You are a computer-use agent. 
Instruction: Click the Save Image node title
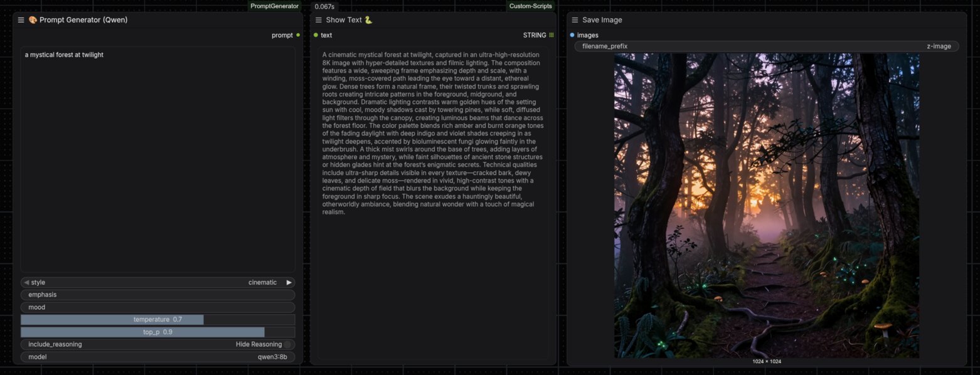click(602, 20)
